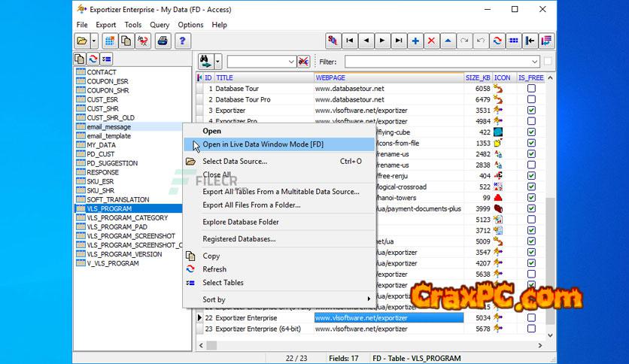Refresh data using toolbar refresh icon
629x364 pixels.
click(x=498, y=41)
